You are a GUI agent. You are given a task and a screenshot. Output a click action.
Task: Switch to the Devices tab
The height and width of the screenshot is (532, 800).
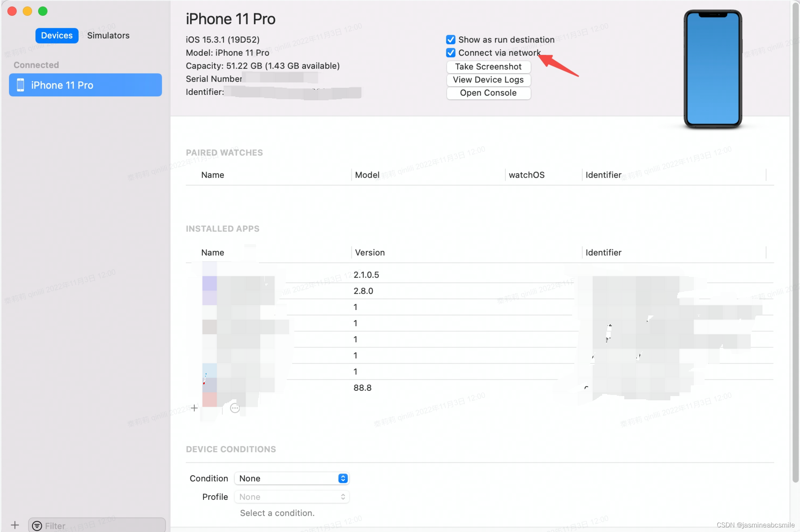[x=57, y=36]
